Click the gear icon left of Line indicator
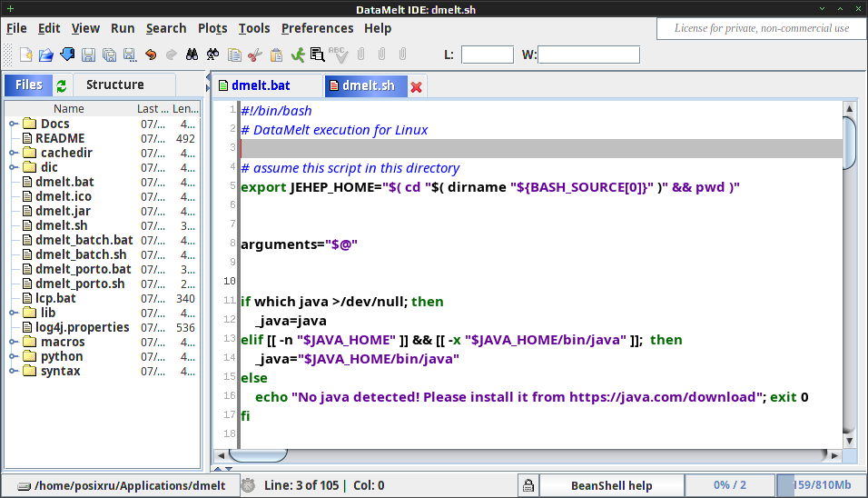 (248, 485)
